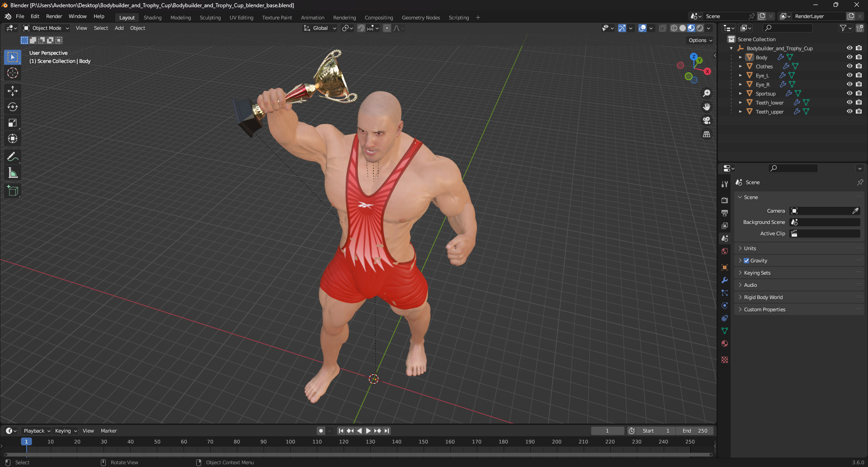Expand the Body object tree row

[740, 57]
